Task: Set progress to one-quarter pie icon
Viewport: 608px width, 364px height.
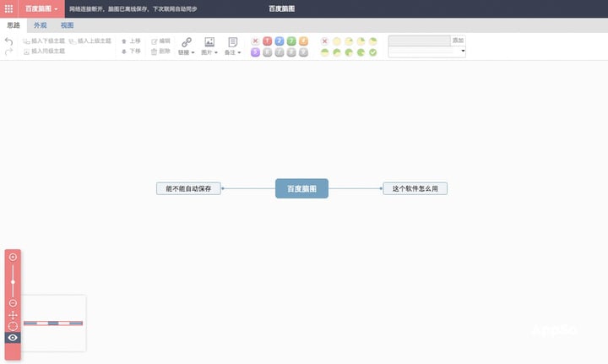Action: click(361, 41)
